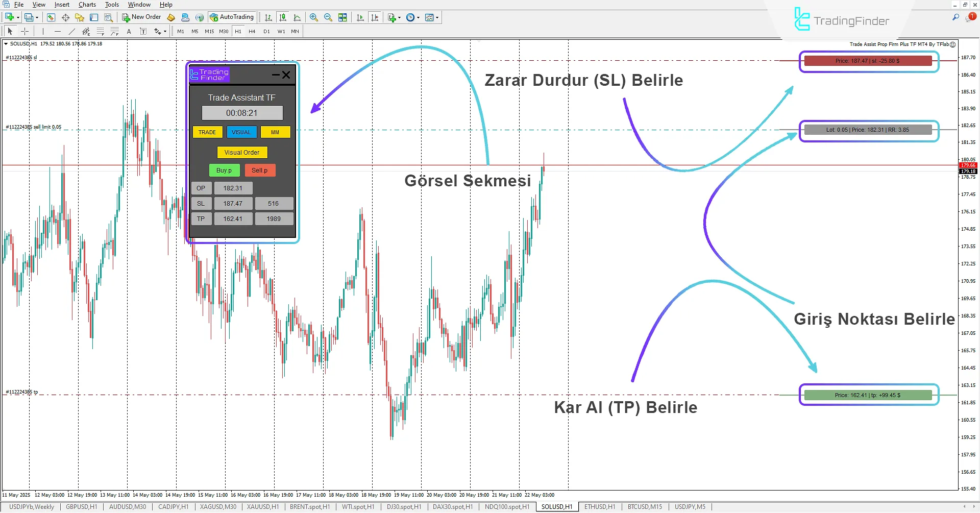Open MM tab in Trade Assistant
The height and width of the screenshot is (513, 980).
click(x=275, y=132)
